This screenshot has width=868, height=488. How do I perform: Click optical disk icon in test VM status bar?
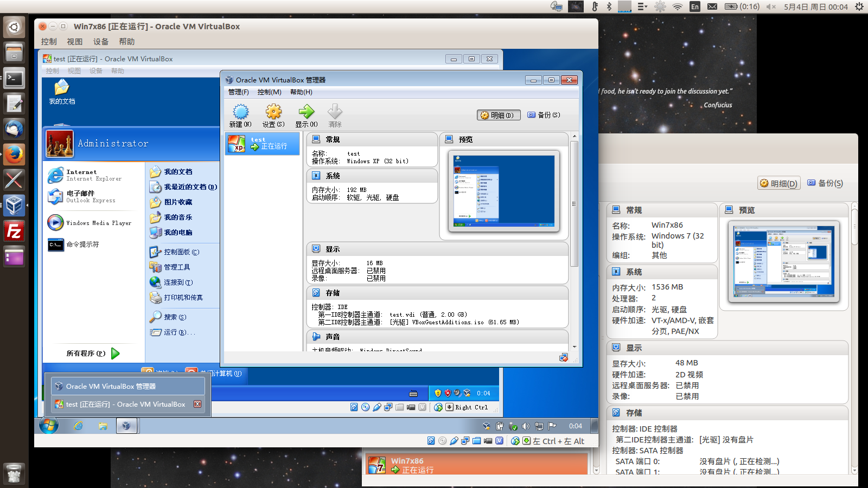[365, 407]
